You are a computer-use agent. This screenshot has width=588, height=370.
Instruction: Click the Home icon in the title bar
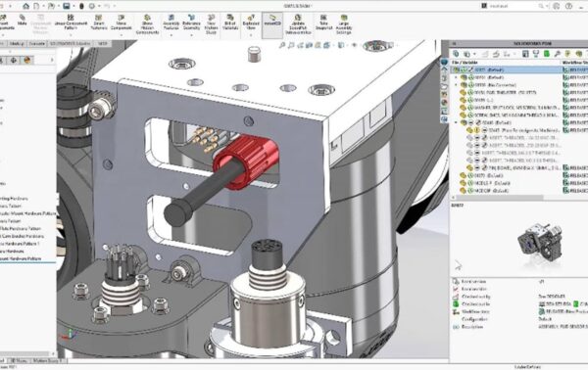click(25, 6)
